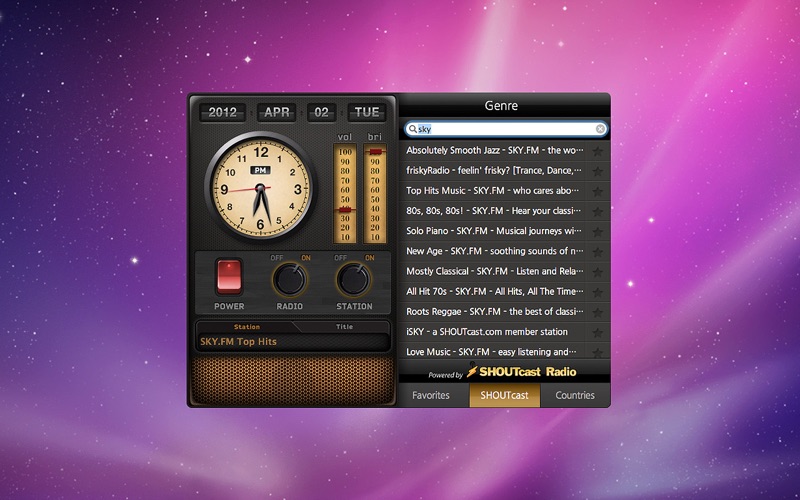Star the friskyRadio station

597,171
